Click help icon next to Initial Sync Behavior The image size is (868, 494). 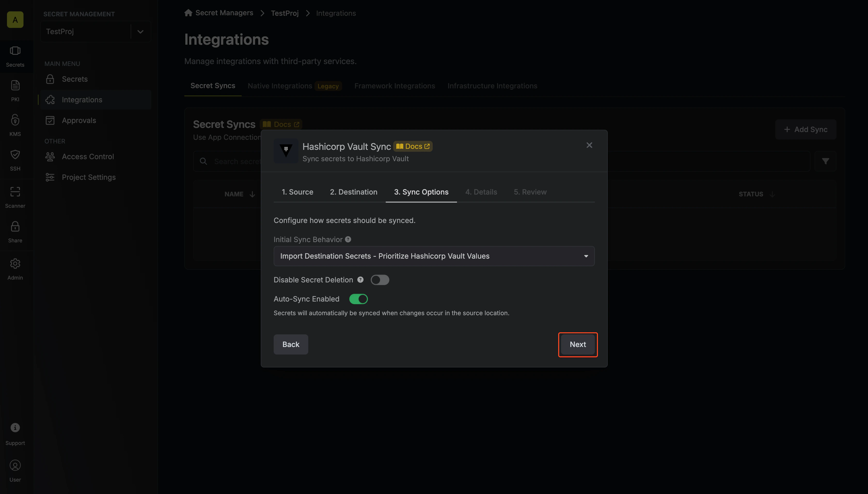click(348, 240)
